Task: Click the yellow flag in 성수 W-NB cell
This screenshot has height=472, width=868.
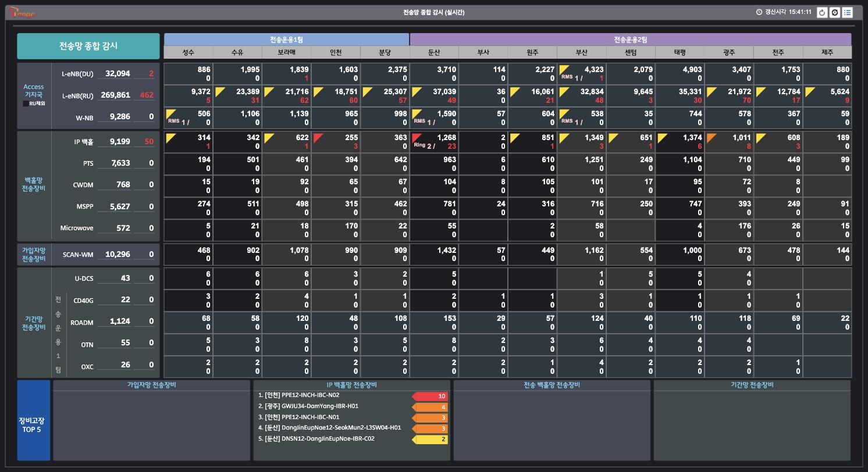Action: coord(170,113)
